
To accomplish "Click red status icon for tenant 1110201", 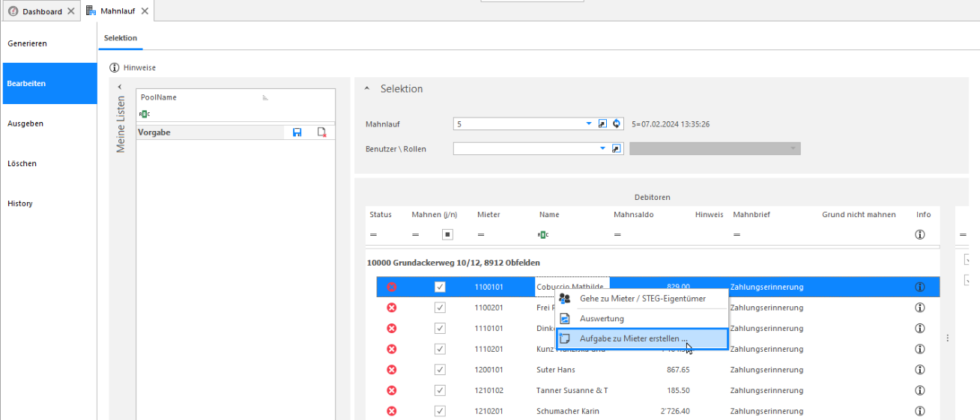I will (391, 349).
